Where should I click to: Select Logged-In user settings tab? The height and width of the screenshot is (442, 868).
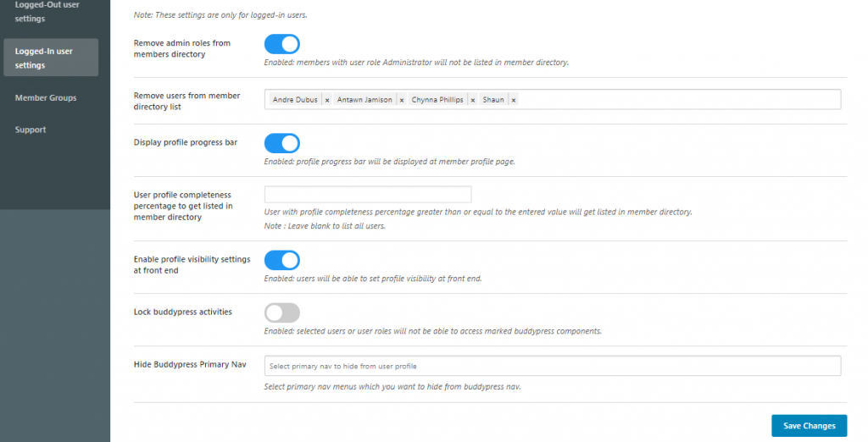tap(50, 58)
